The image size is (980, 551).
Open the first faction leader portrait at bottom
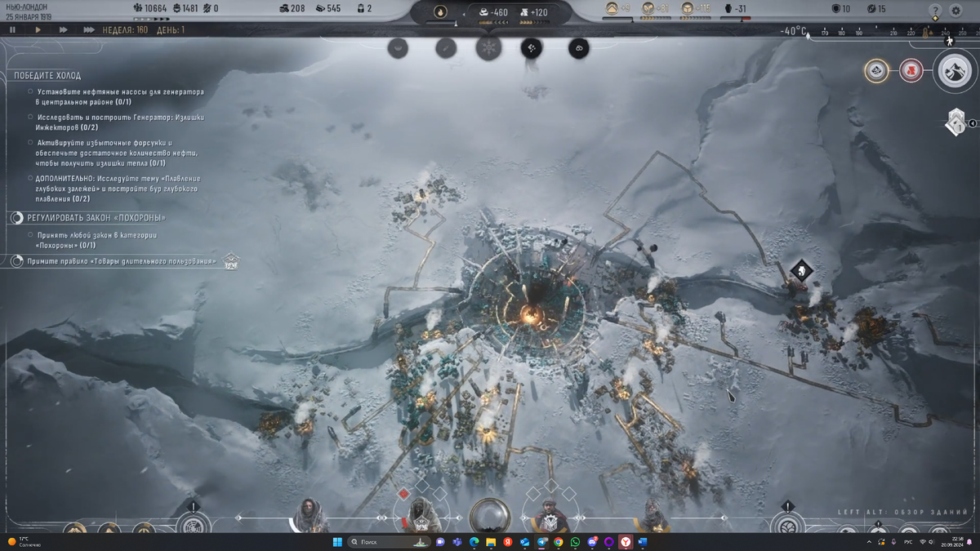coord(310,515)
